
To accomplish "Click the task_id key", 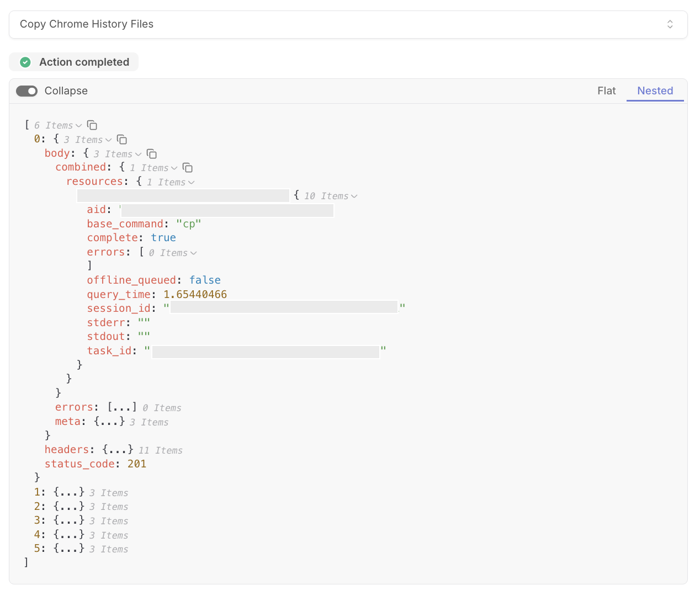I will pos(109,351).
